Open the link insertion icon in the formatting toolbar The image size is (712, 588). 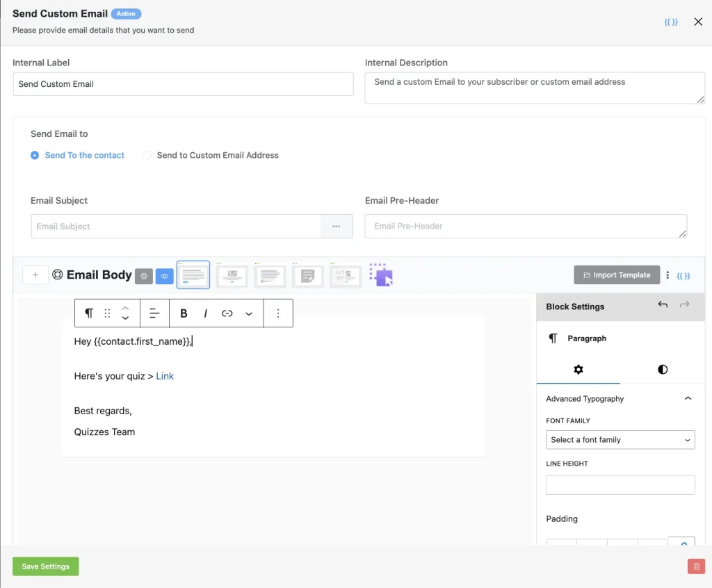point(227,313)
